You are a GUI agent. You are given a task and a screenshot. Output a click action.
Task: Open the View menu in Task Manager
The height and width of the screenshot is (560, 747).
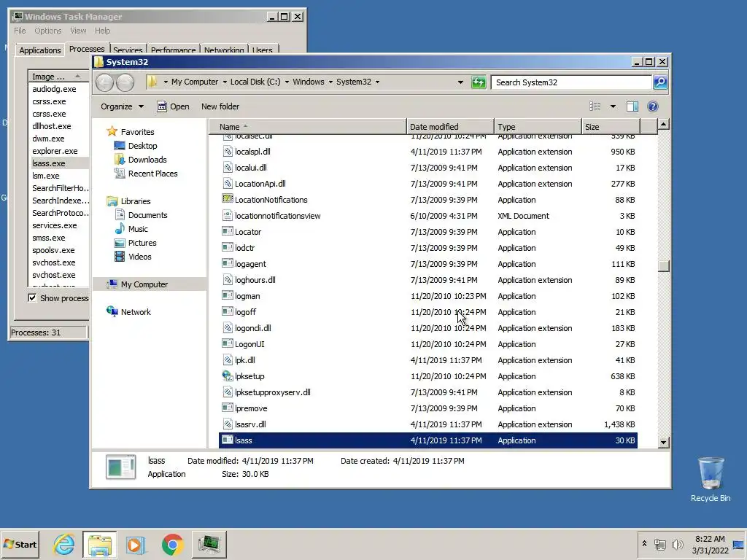click(78, 31)
